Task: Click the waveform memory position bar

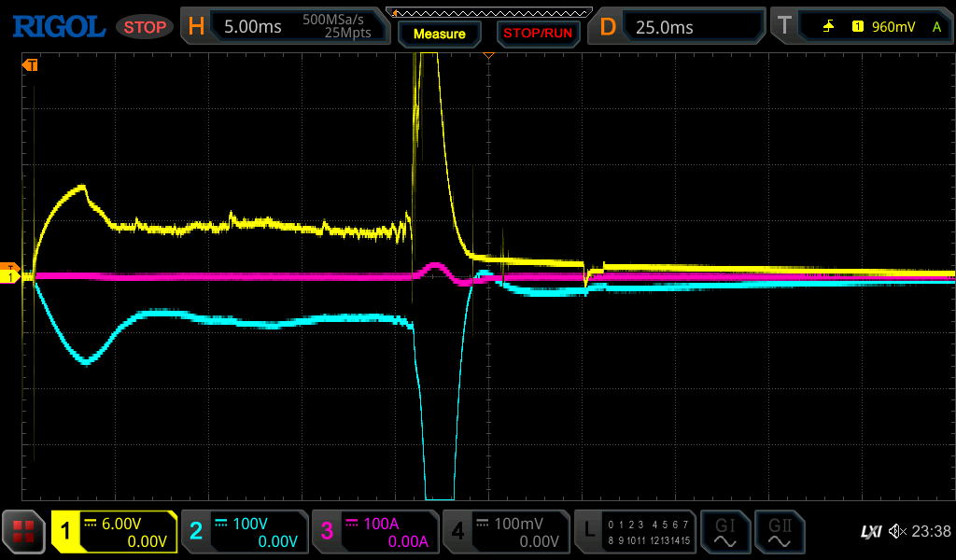Action: coord(489,12)
